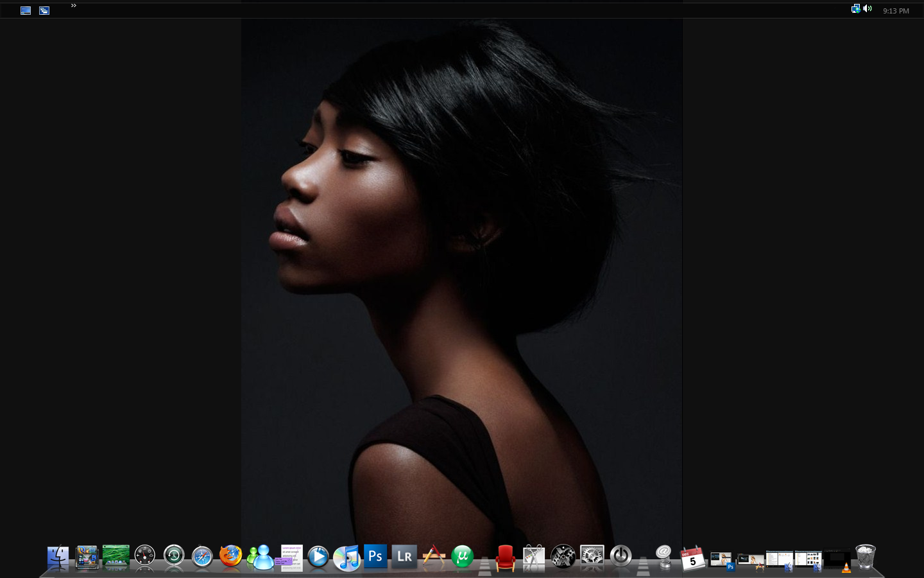Open the glass stack icon in dock
Screen dimensions: 924x578
(x=87, y=557)
